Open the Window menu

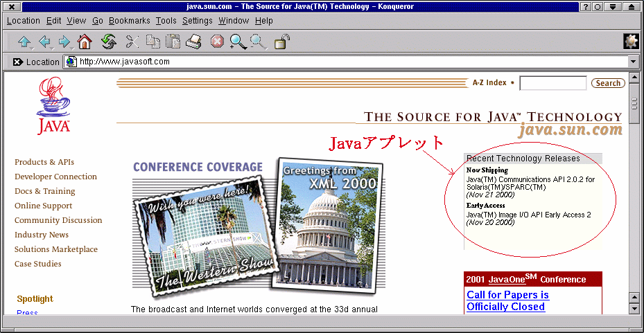234,21
